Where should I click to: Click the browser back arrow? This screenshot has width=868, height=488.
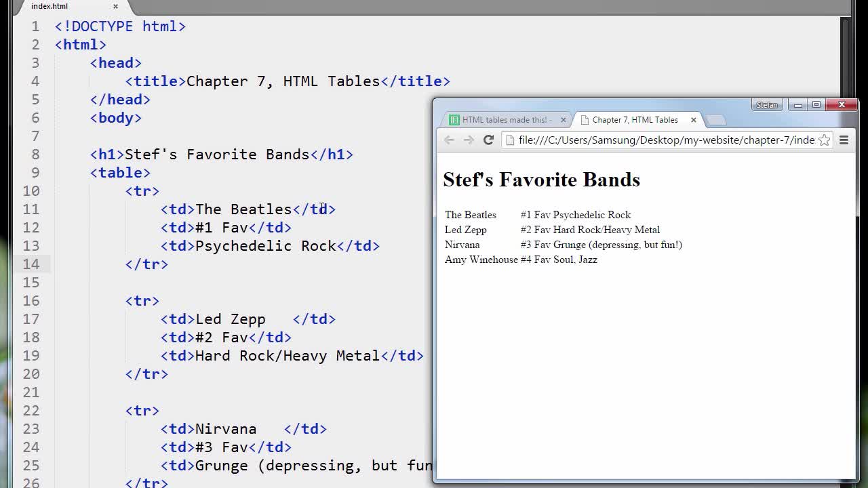(449, 140)
